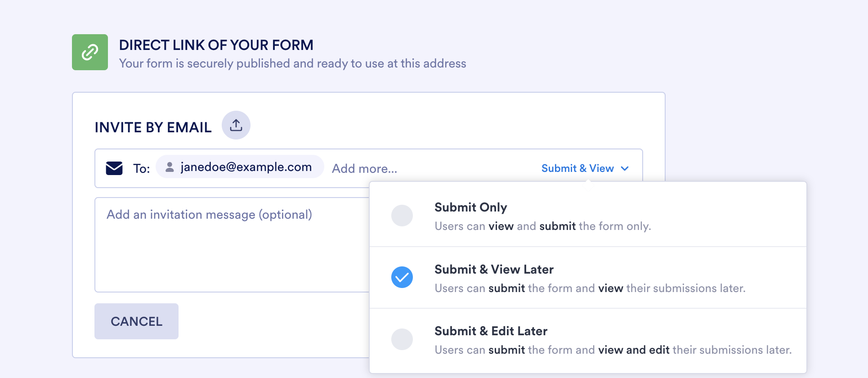868x378 pixels.
Task: Pick the Submit & Edit Later option title
Action: 491,331
